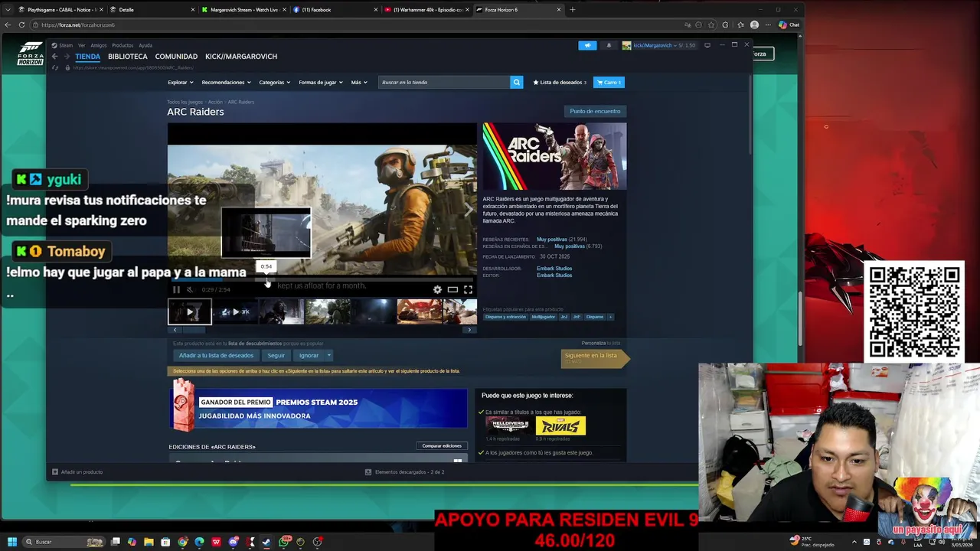The height and width of the screenshot is (551, 980).
Task: Open the video player settings gear
Action: [437, 290]
